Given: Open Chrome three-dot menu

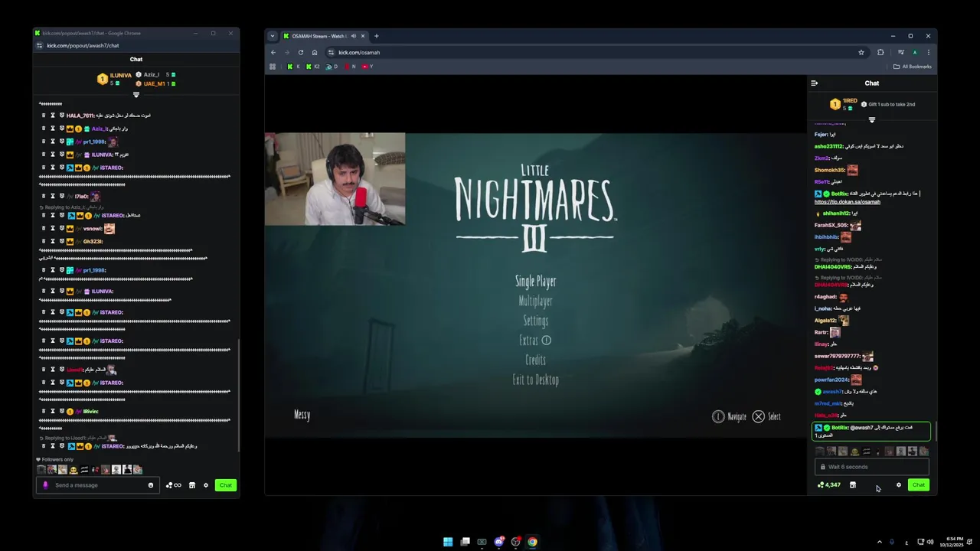Looking at the screenshot, I should (x=929, y=53).
